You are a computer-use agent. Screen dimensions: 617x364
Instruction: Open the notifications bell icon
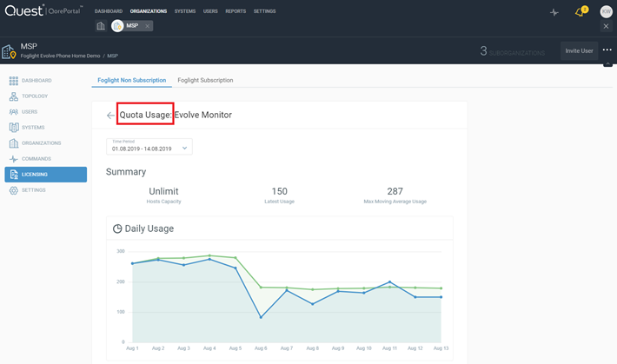[581, 12]
